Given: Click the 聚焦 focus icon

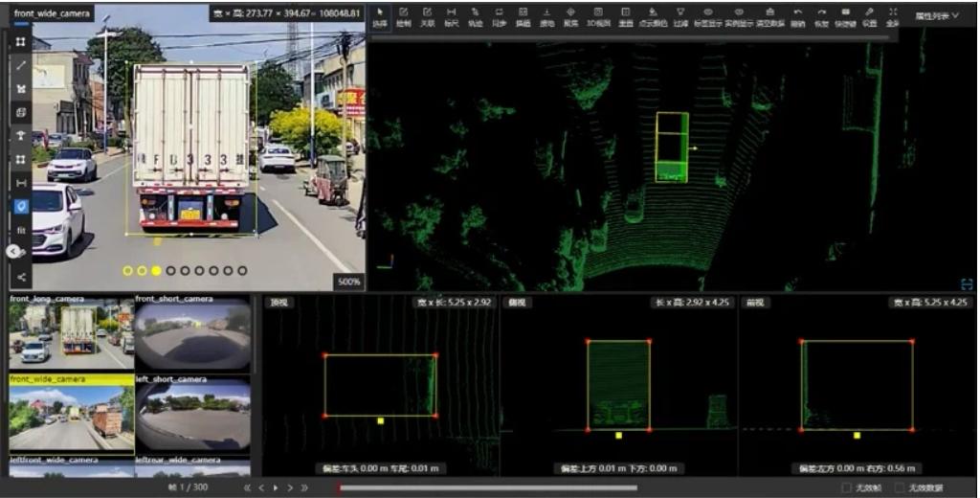Looking at the screenshot, I should [x=570, y=17].
